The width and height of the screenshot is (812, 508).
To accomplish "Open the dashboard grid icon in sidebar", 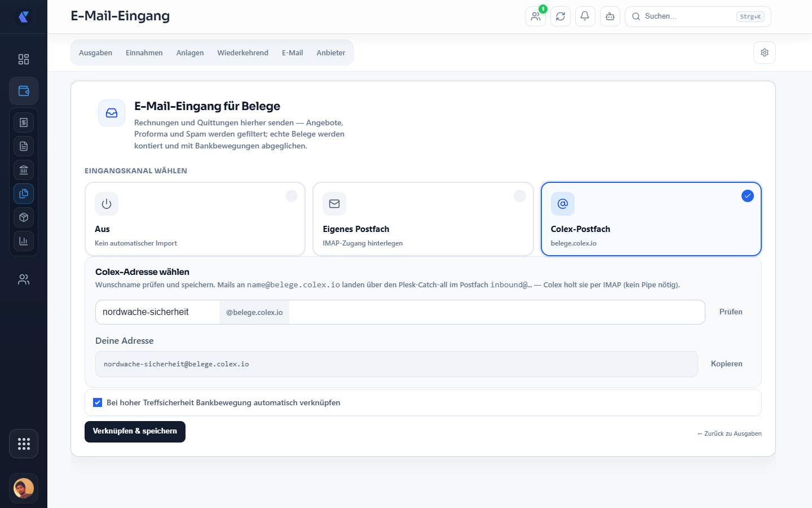I will [24, 59].
